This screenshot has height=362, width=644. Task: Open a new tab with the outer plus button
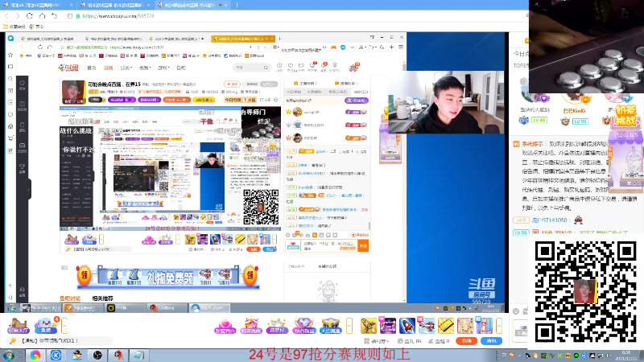coord(237,5)
